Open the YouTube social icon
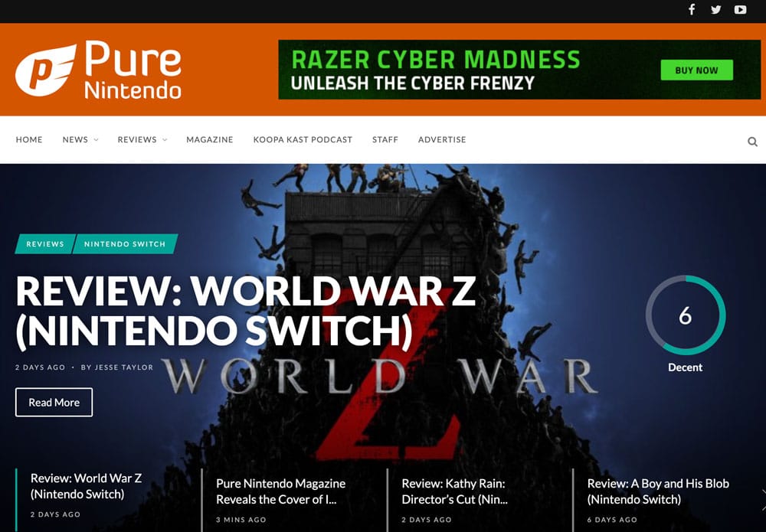Viewport: 766px width, 532px height. tap(740, 10)
